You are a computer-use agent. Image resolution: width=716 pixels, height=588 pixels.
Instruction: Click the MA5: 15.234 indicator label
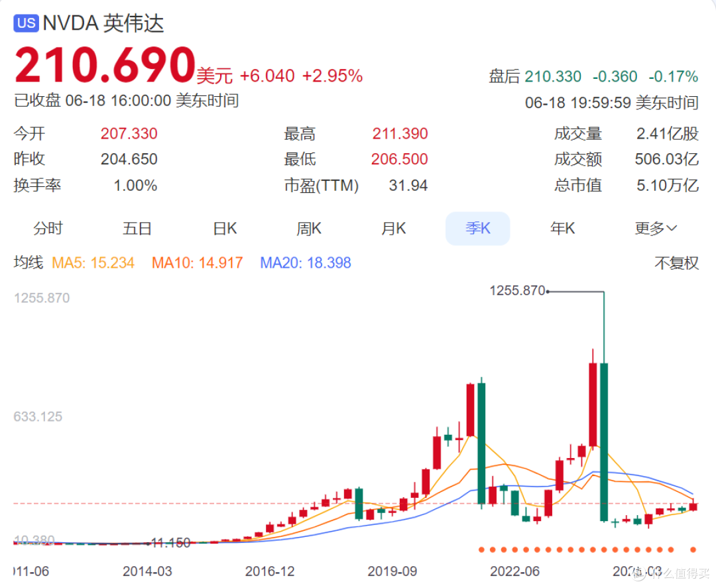pos(93,263)
